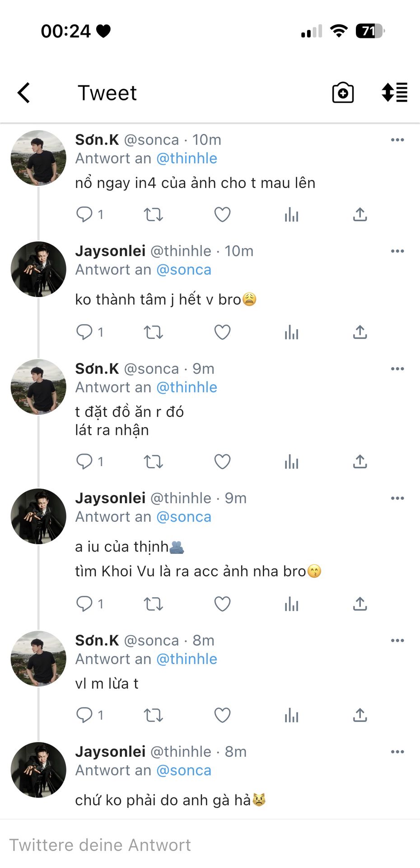The width and height of the screenshot is (420, 868).
Task: Retweet the "t đặt đồ ăn r đó" tweet
Action: point(153,462)
